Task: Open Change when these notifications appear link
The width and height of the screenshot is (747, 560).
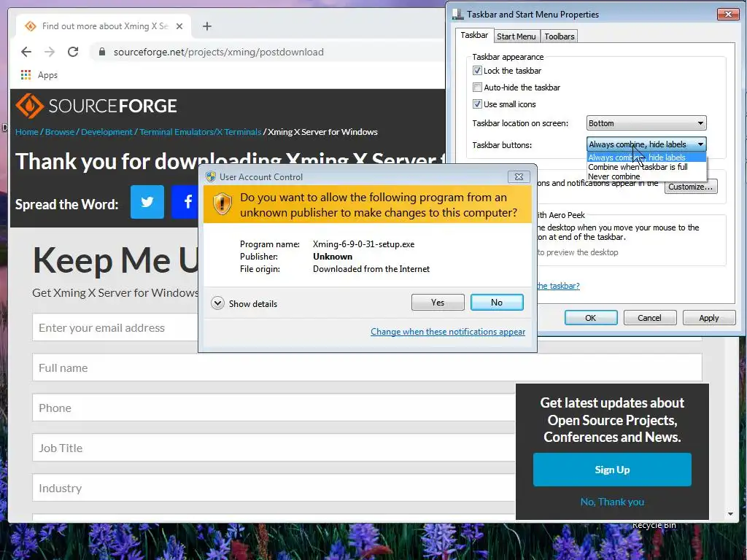Action: pos(448,332)
